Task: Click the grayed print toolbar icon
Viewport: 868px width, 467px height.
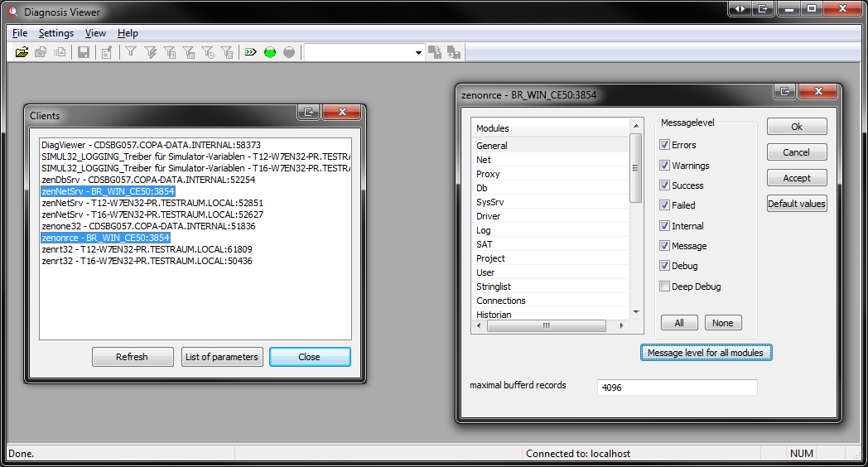Action: (x=41, y=52)
